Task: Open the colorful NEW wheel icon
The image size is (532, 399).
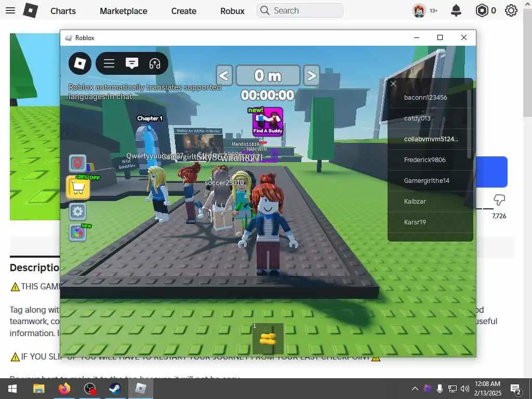Action: [x=78, y=233]
